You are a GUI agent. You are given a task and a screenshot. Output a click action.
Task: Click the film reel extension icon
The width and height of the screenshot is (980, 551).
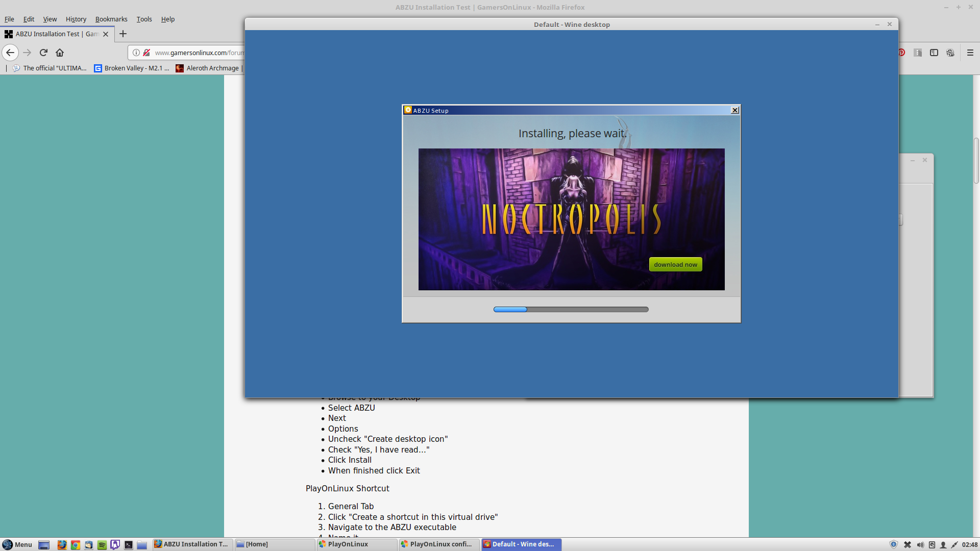[x=950, y=53]
